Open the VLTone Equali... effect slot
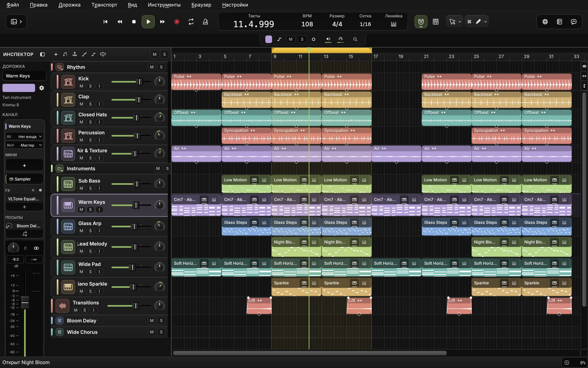This screenshot has width=588, height=368. [x=24, y=199]
